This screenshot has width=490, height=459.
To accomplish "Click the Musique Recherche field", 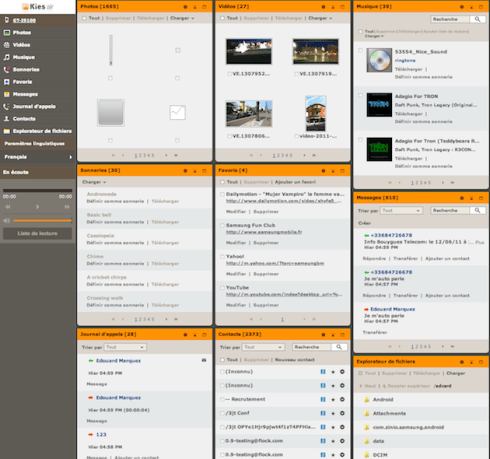I will pyautogui.click(x=450, y=19).
